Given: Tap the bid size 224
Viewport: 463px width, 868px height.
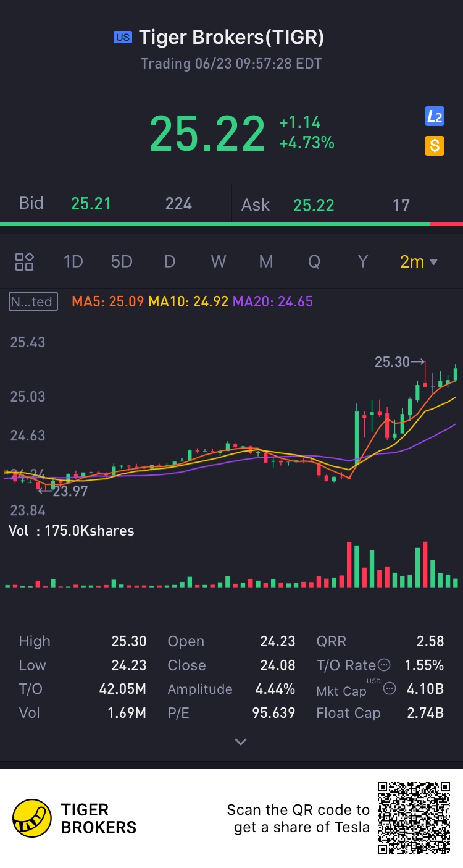Looking at the screenshot, I should click(x=178, y=204).
